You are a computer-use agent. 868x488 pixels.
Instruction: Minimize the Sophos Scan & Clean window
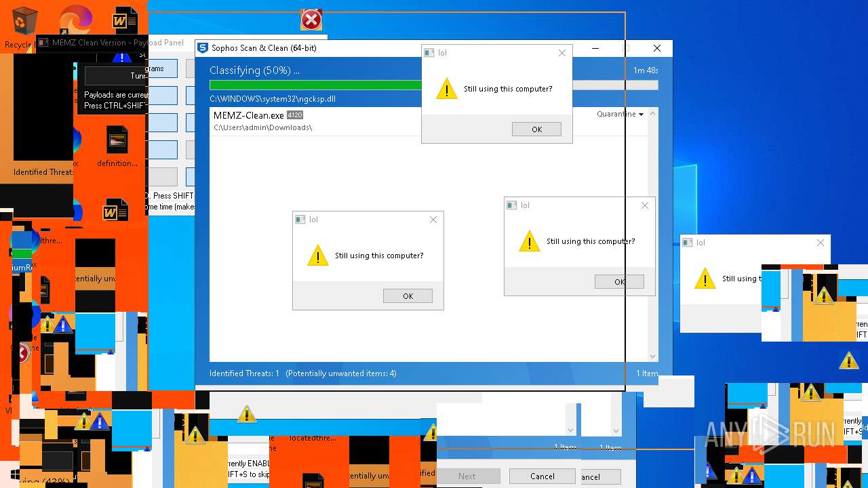pyautogui.click(x=595, y=48)
